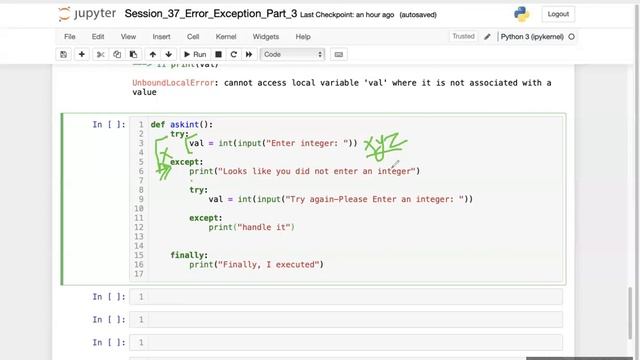Click the print("handle it") line
640x360 pixels.
(x=251, y=227)
